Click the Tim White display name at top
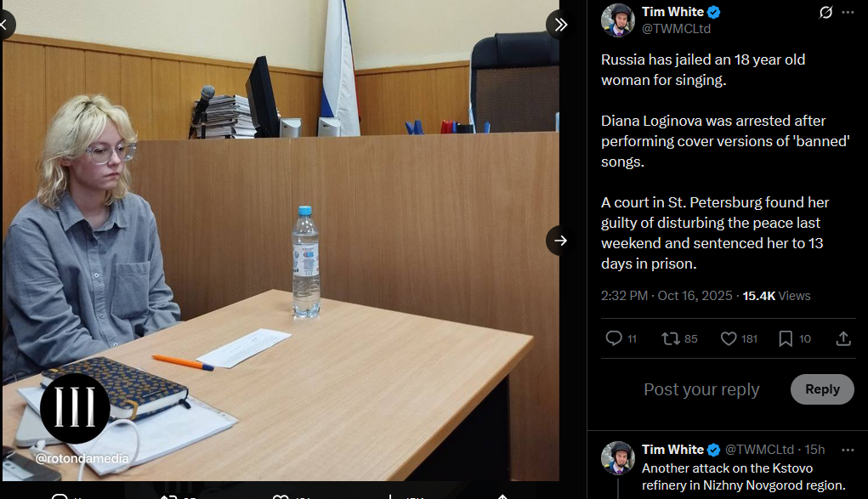 coord(672,12)
